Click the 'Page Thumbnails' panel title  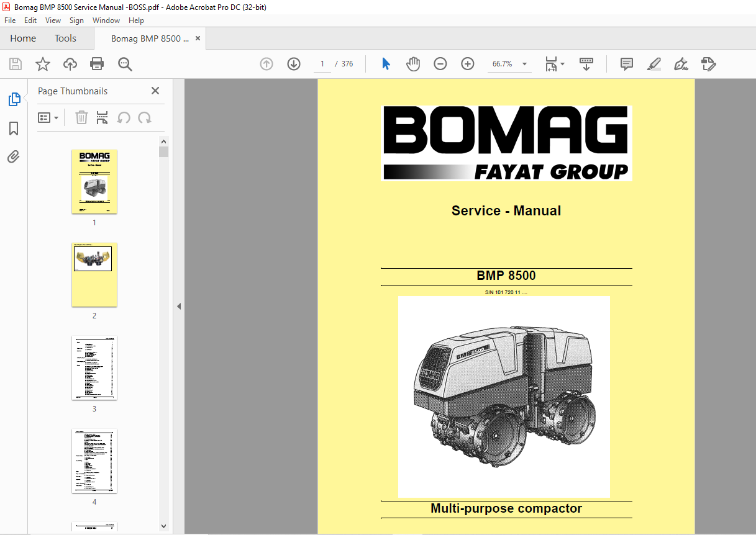(73, 91)
